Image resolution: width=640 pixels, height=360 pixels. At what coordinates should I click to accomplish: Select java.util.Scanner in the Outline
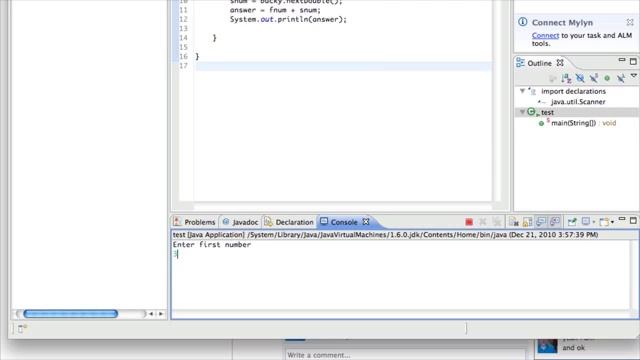point(578,102)
